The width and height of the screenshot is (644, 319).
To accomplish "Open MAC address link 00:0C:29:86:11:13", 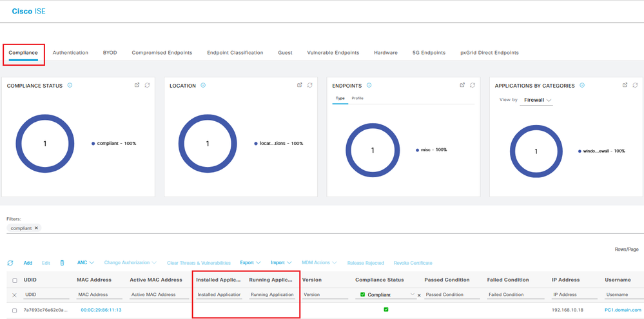I will (x=101, y=310).
